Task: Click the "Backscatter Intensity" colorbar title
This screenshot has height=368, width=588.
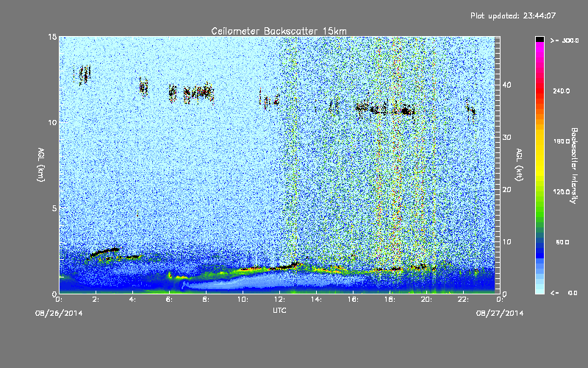Action: point(574,166)
